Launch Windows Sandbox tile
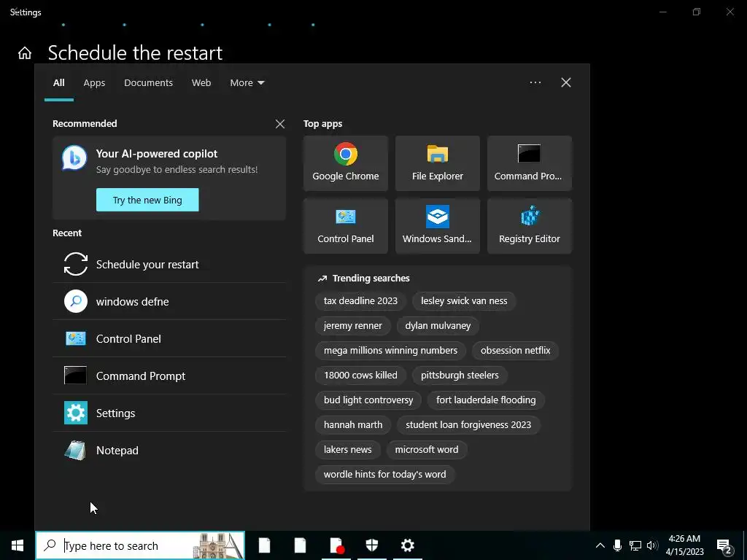 pyautogui.click(x=438, y=226)
